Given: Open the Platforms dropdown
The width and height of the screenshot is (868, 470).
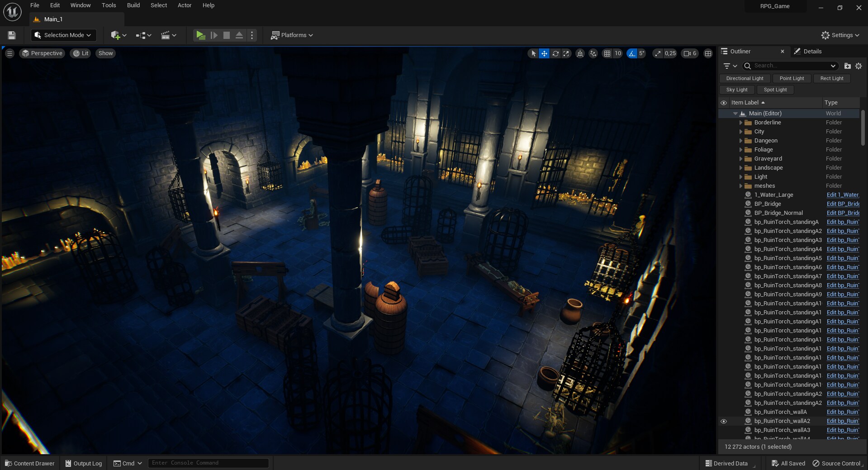Looking at the screenshot, I should [292, 35].
